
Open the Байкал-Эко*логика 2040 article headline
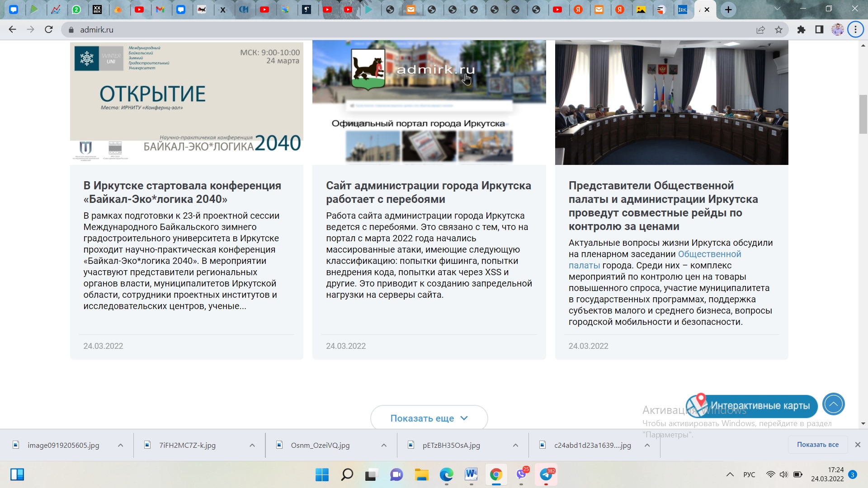pyautogui.click(x=182, y=192)
